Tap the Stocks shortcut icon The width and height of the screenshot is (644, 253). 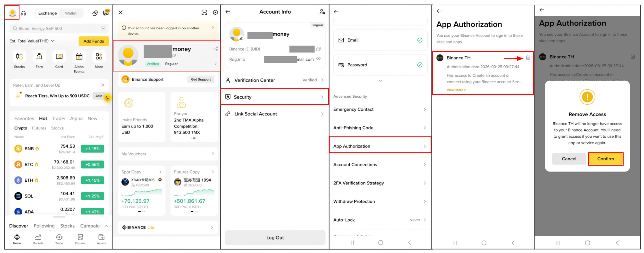pos(19,57)
